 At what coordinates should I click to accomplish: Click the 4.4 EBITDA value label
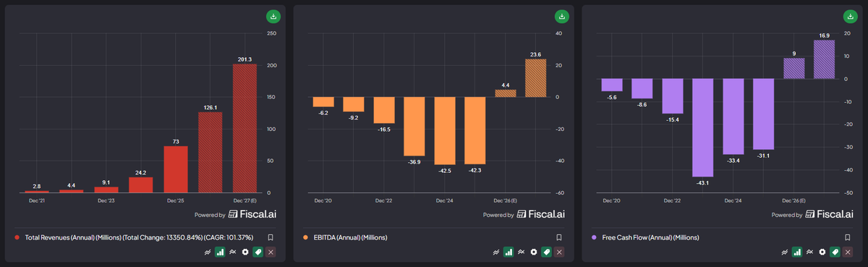(x=505, y=85)
